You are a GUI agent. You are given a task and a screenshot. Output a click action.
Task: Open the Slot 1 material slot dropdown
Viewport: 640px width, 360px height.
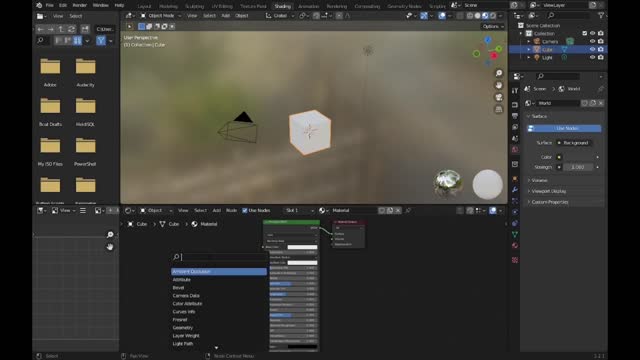300,211
